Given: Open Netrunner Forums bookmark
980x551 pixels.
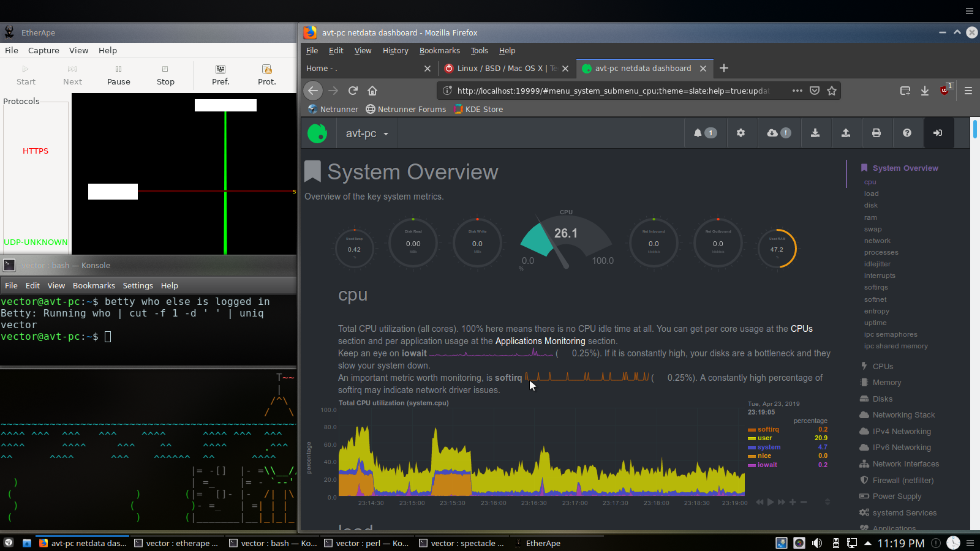Looking at the screenshot, I should click(x=405, y=109).
